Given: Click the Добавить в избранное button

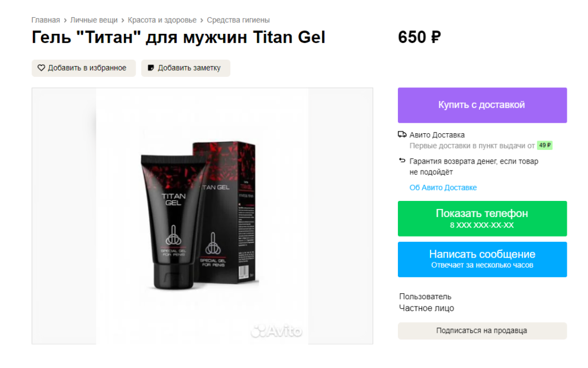Looking at the screenshot, I should click(x=84, y=68).
